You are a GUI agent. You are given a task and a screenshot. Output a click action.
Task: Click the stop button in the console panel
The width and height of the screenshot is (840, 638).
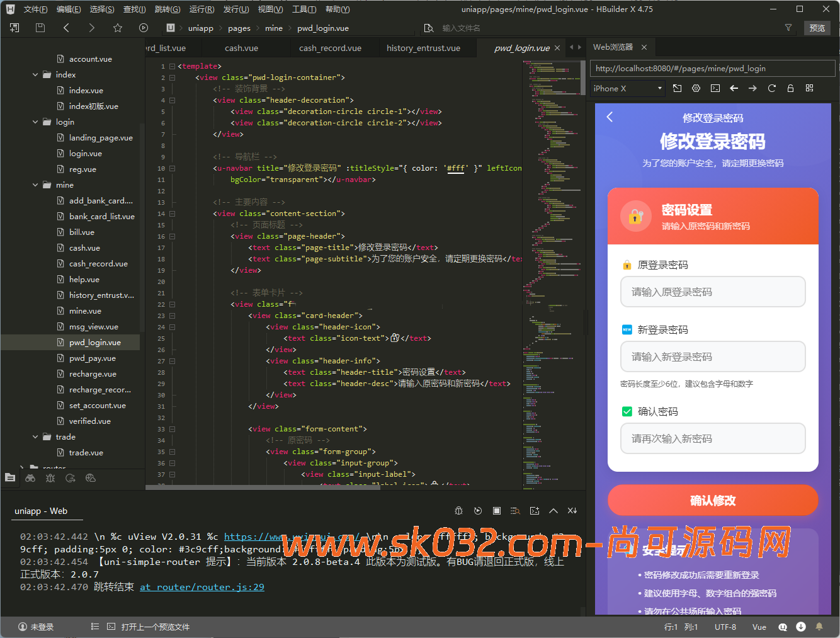(x=497, y=511)
